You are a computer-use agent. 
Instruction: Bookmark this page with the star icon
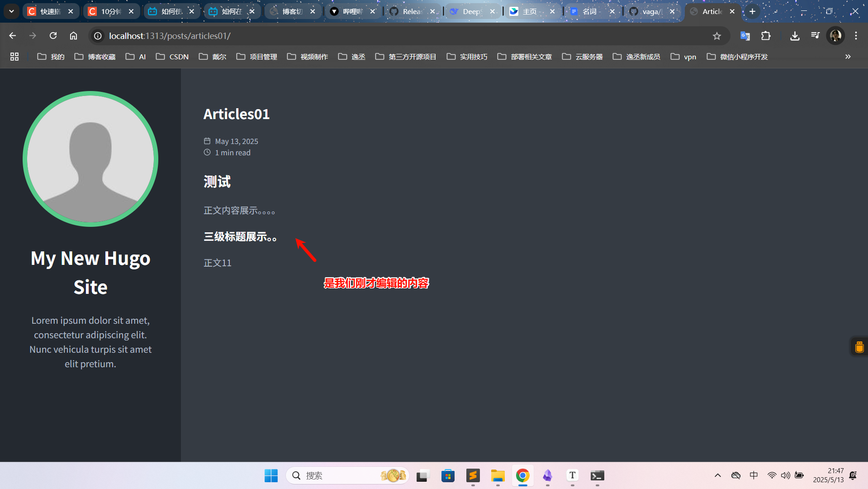pyautogui.click(x=716, y=36)
